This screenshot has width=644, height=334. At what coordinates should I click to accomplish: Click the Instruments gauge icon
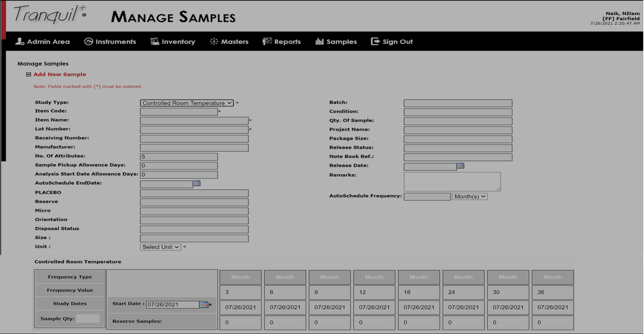88,41
